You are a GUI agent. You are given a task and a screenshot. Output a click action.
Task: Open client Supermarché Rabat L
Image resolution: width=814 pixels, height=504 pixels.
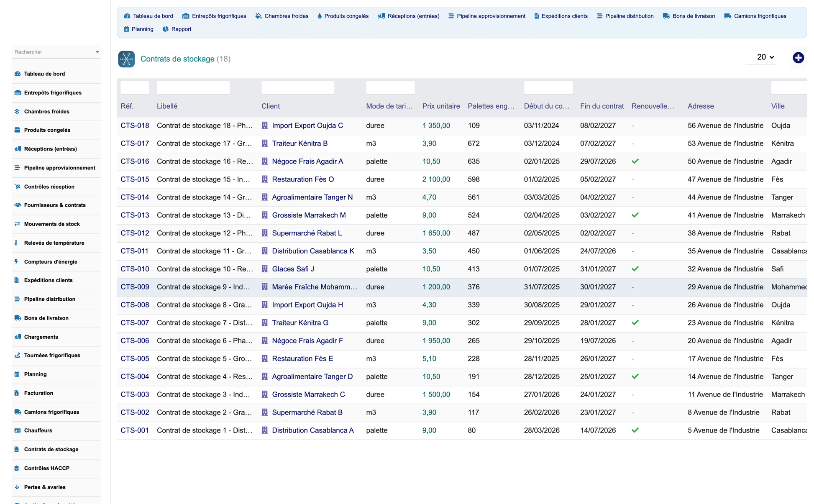[307, 233]
